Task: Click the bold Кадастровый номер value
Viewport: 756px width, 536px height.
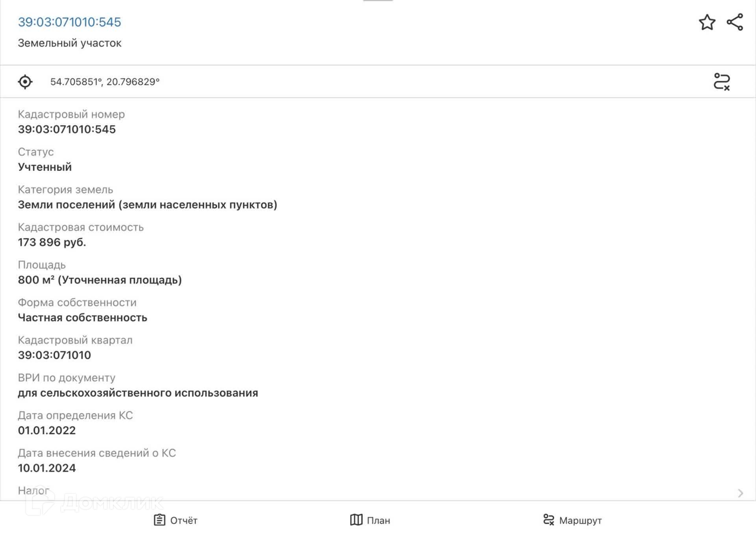Action: (67, 130)
